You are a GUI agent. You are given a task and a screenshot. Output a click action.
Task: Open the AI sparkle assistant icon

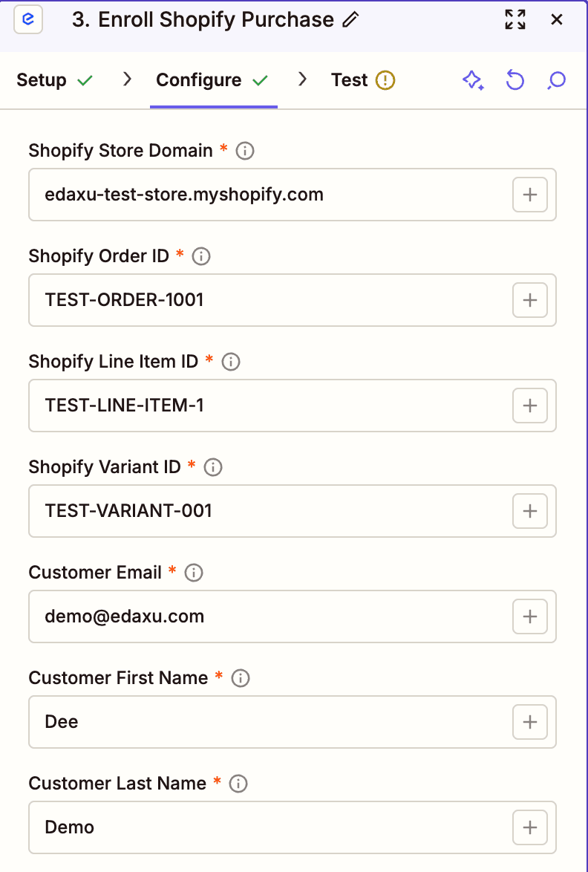click(473, 81)
